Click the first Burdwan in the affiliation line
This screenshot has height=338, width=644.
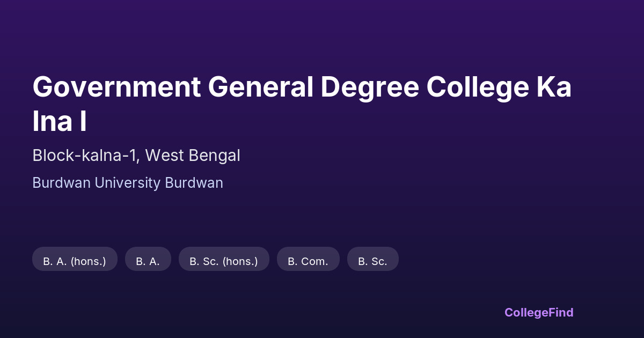[61, 183]
